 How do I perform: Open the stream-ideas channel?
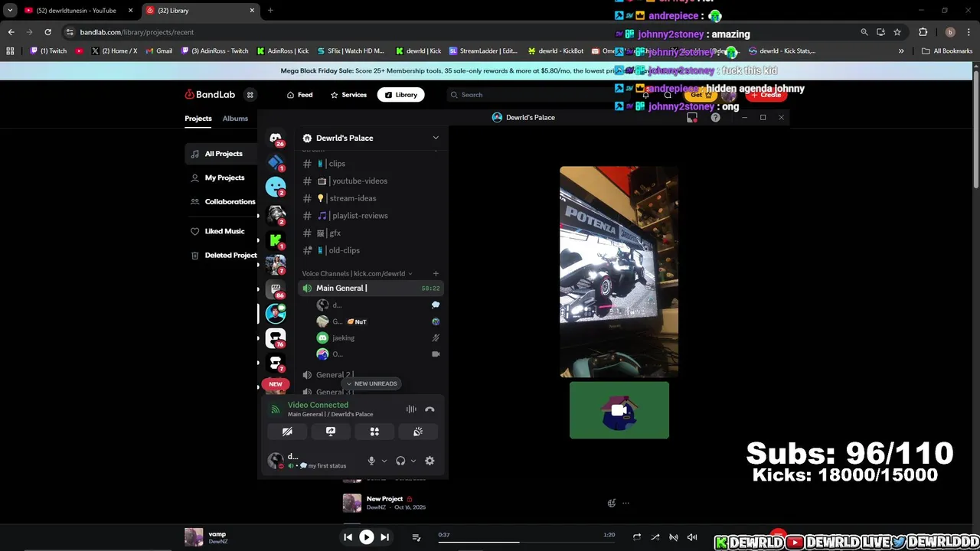371,198
